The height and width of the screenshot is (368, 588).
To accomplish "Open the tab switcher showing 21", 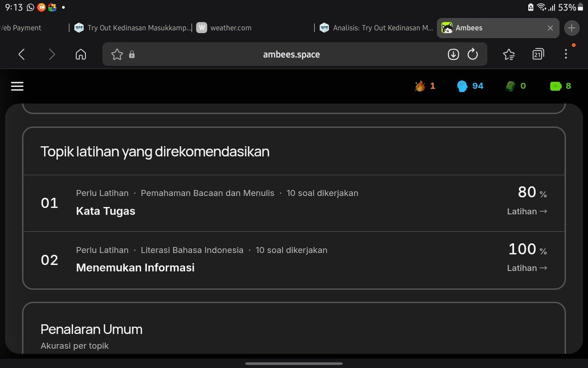I will [x=538, y=54].
